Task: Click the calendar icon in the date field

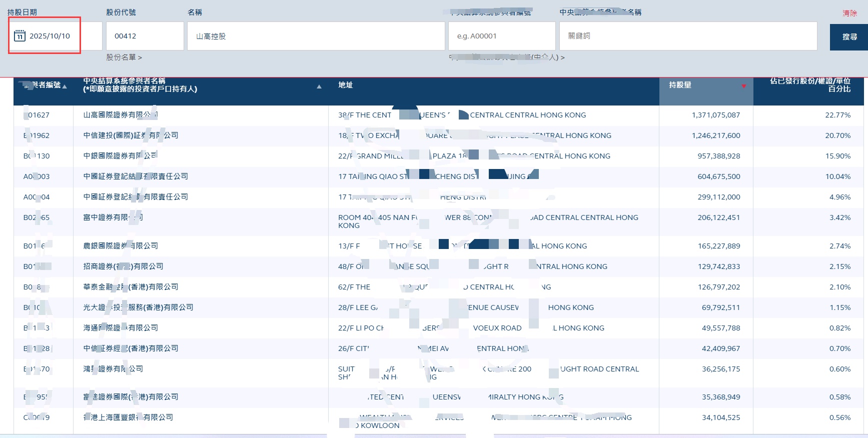Action: point(20,36)
